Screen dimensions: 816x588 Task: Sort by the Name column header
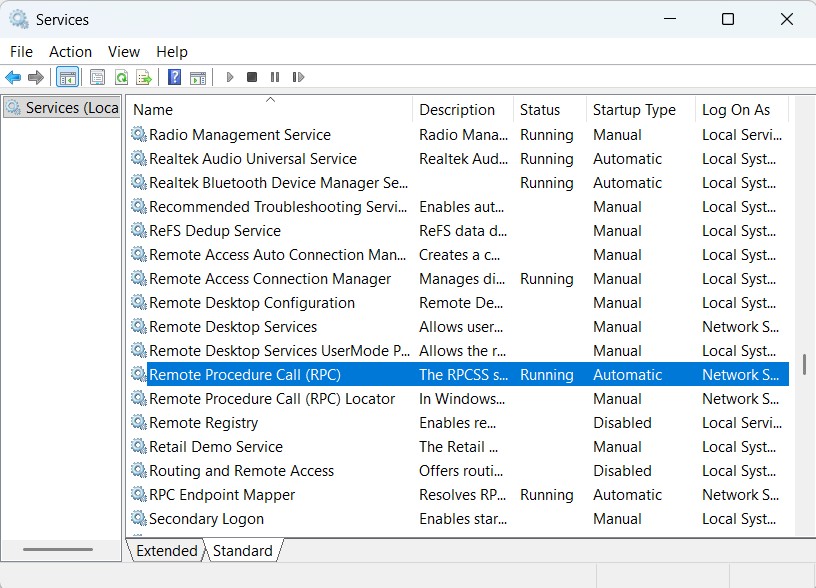[270, 109]
